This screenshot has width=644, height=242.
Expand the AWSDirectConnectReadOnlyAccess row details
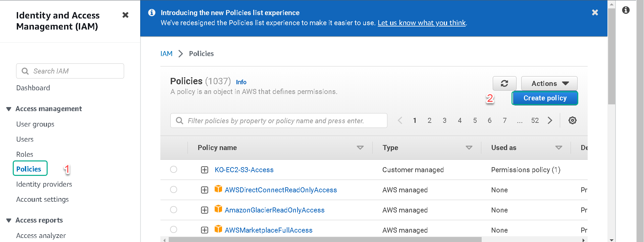(x=205, y=190)
